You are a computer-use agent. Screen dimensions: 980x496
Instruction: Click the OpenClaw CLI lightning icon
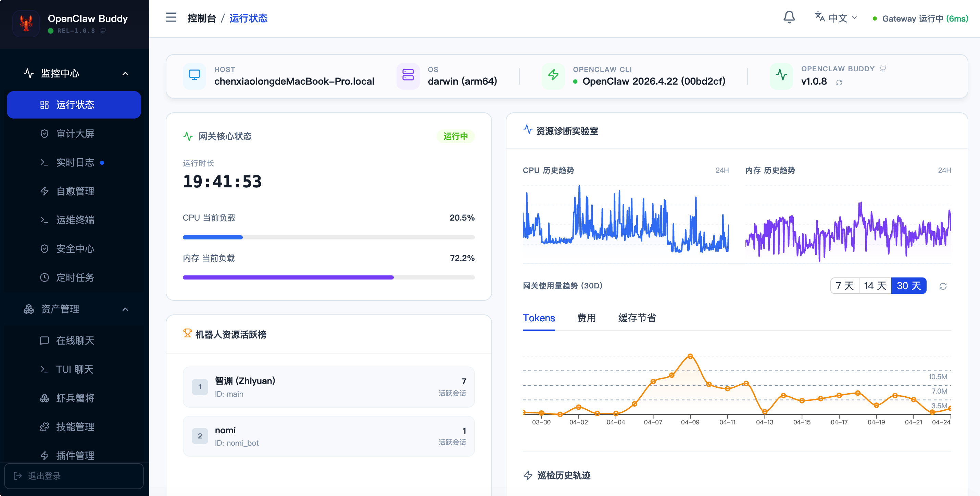tap(553, 75)
